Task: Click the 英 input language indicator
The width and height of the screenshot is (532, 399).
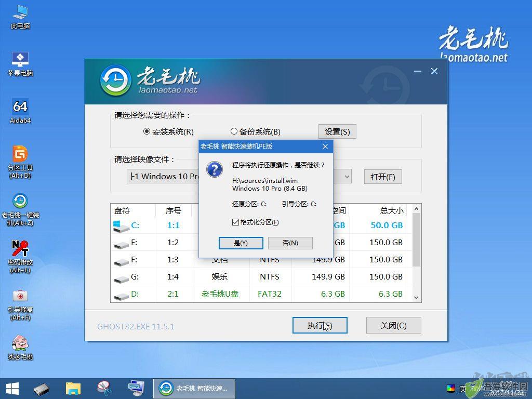Action: click(463, 389)
